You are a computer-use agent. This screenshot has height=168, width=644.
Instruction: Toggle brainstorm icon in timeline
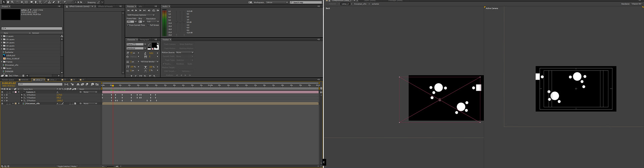(92, 84)
